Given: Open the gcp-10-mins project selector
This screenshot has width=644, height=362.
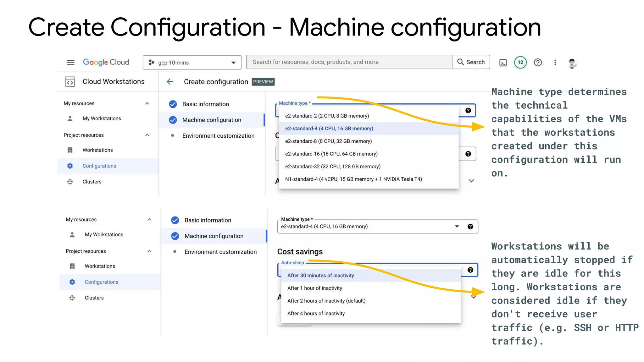Looking at the screenshot, I should (192, 62).
